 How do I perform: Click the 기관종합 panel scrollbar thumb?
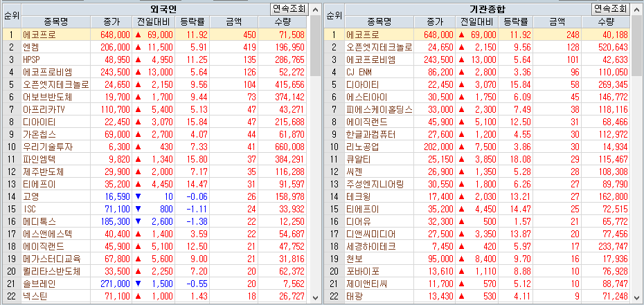click(637, 46)
